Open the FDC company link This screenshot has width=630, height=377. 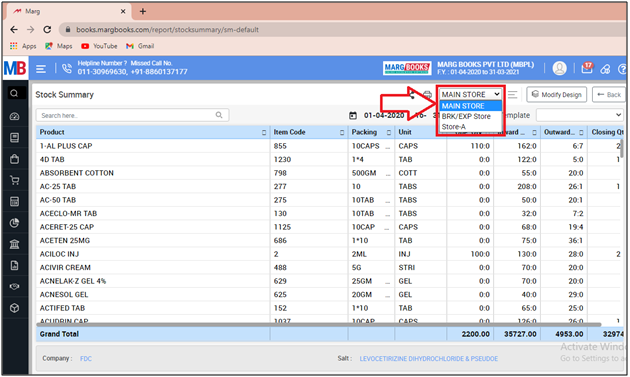click(86, 359)
